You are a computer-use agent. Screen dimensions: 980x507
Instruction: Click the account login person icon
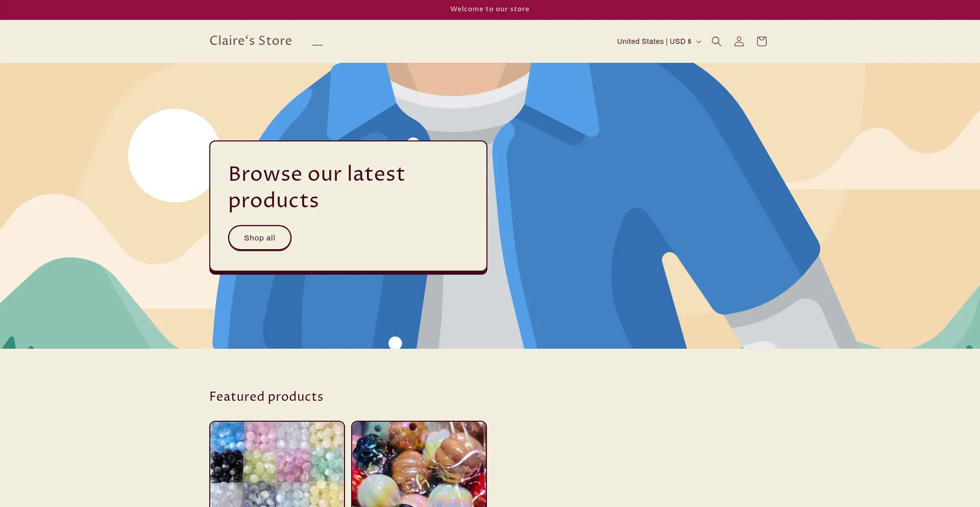tap(739, 41)
